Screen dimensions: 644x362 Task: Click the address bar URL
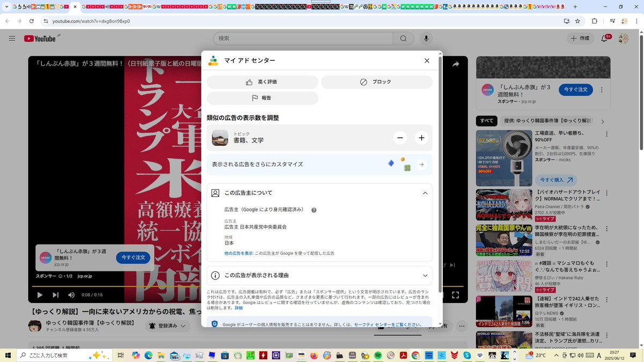click(91, 21)
